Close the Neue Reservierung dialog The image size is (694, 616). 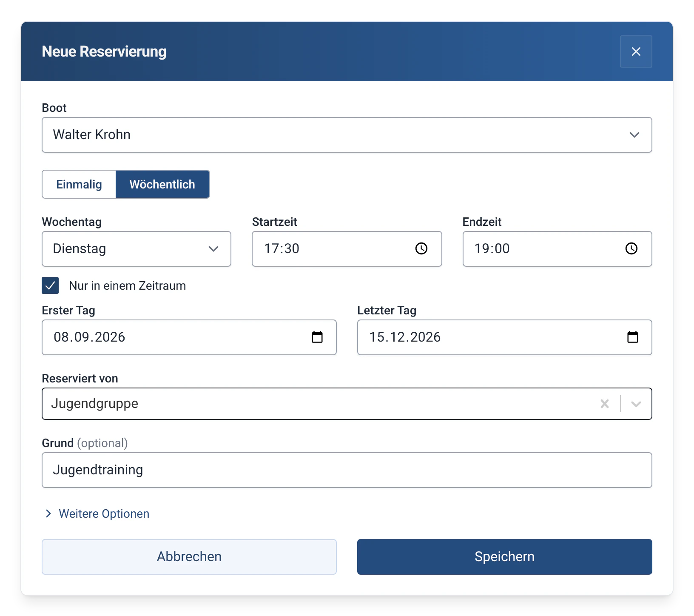tap(636, 51)
